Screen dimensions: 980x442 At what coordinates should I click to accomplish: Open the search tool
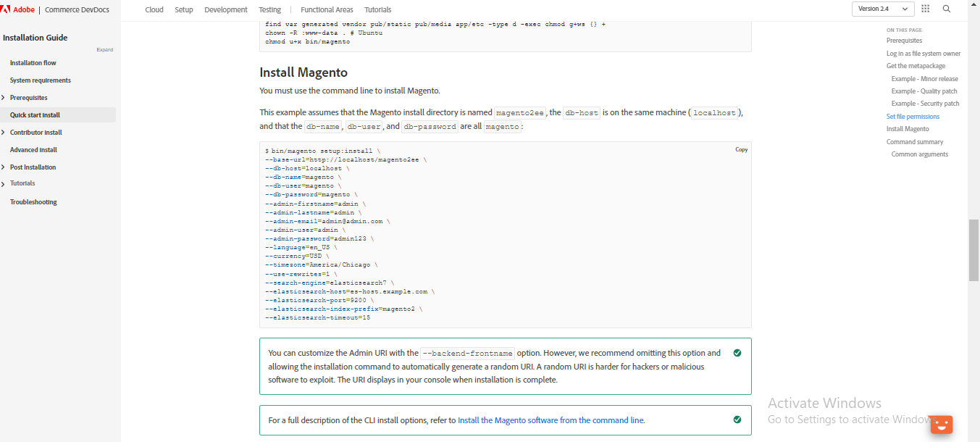946,9
